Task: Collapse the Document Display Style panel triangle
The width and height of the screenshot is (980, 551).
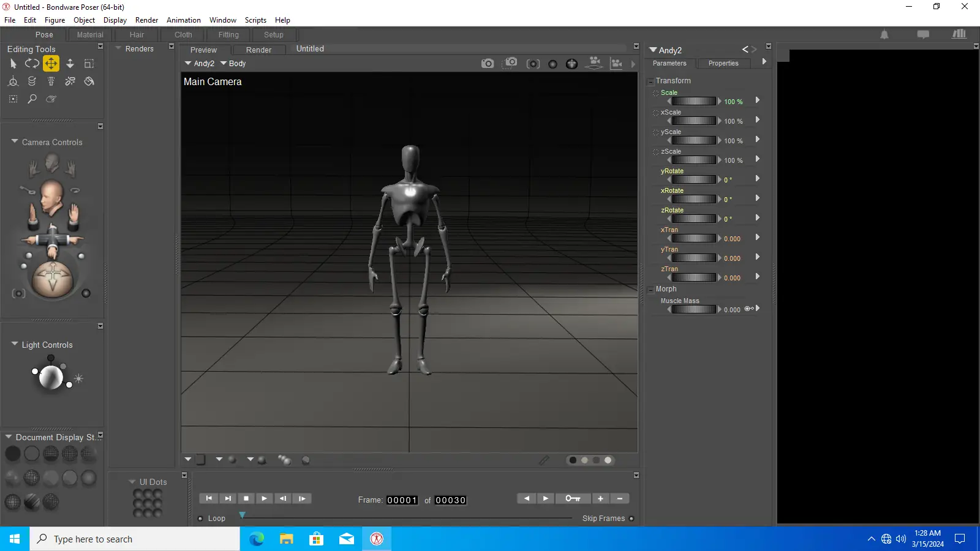Action: click(x=9, y=437)
